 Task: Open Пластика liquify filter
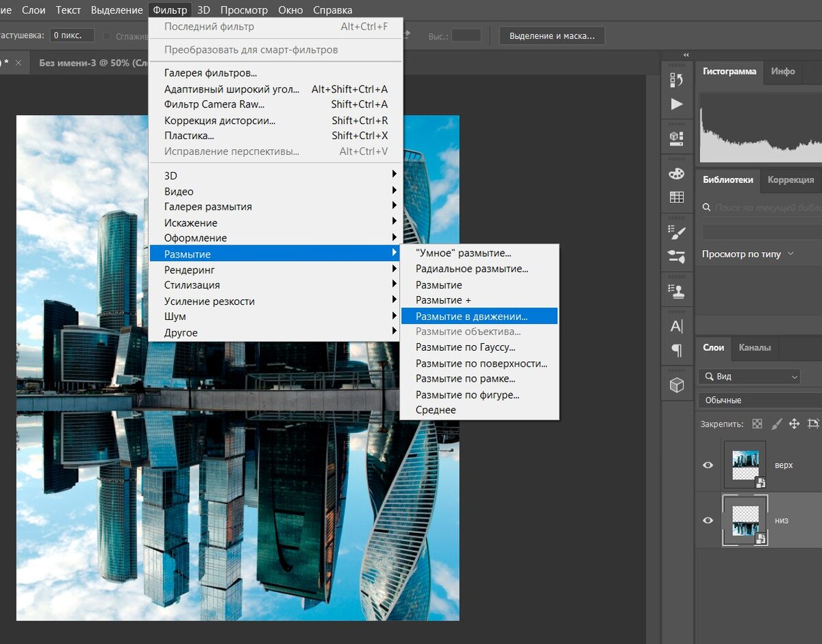[275, 136]
